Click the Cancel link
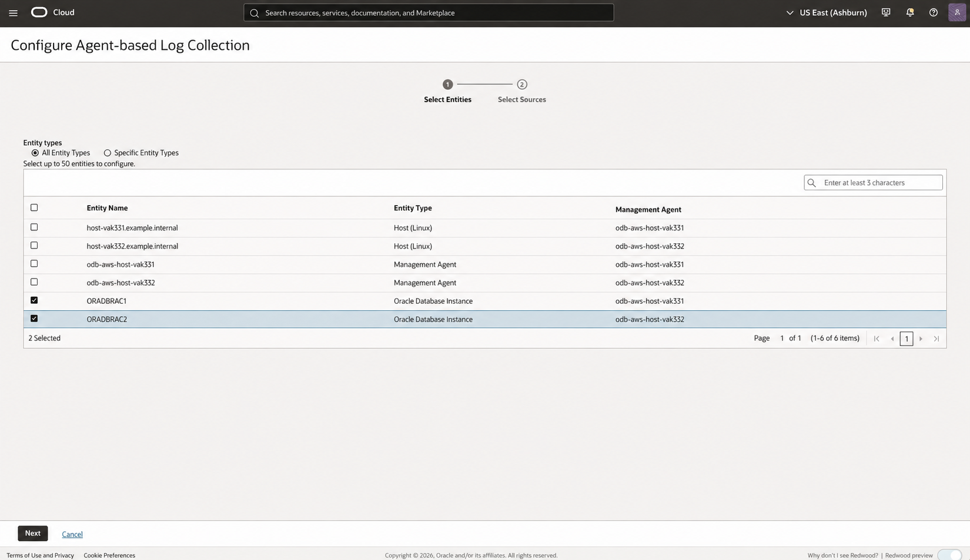This screenshot has height=560, width=970. (x=72, y=534)
